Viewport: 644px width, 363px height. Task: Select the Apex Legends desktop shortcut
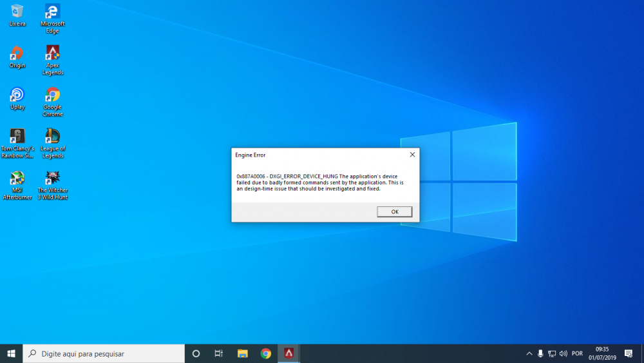[x=53, y=60]
